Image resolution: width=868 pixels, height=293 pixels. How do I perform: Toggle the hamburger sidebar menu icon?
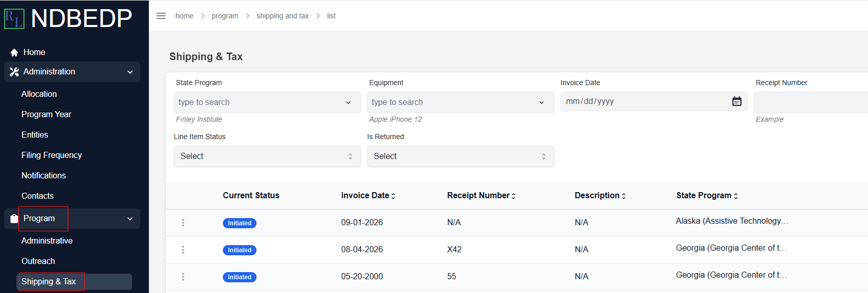pos(161,16)
